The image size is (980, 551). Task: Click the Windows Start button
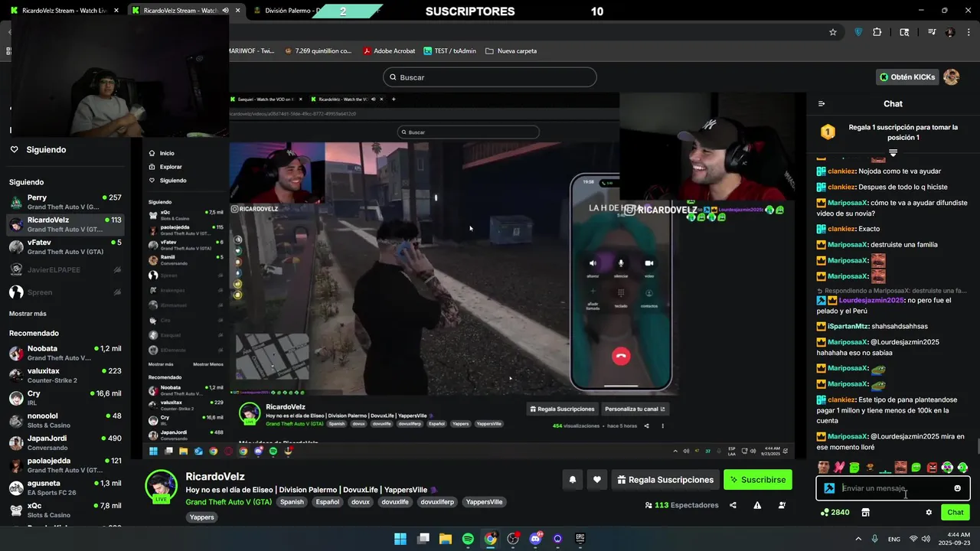click(x=400, y=539)
